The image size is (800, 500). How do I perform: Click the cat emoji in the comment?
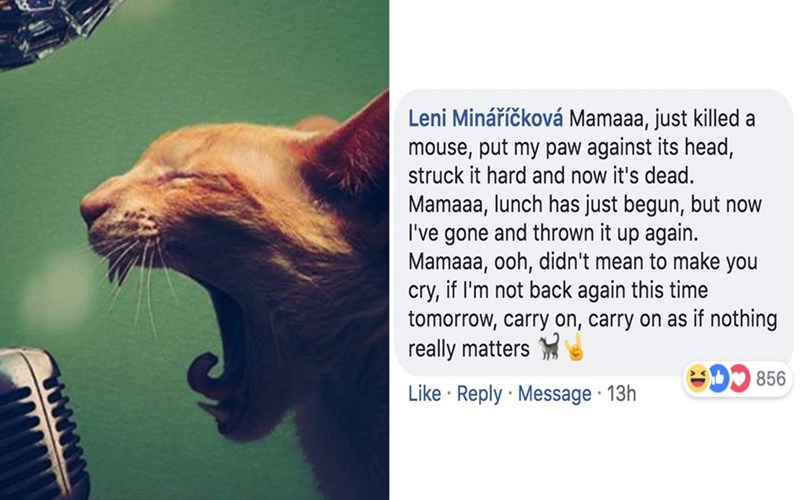coord(549,349)
